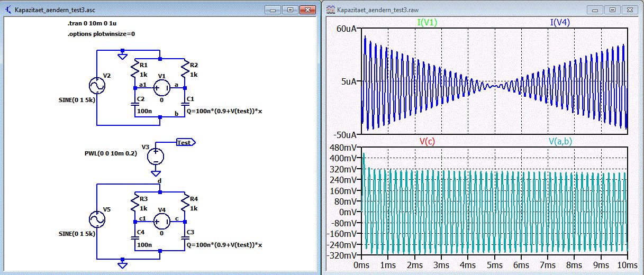The image size is (644, 275).
Task: Click the ground symbol below V3
Action: pos(155,172)
